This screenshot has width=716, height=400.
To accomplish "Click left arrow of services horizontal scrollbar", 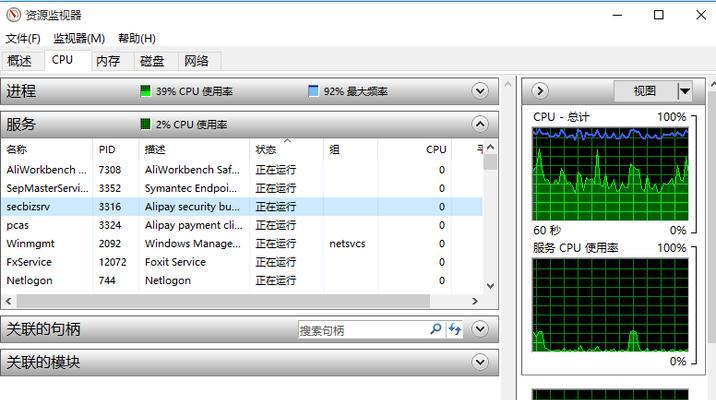I will pos(9,301).
